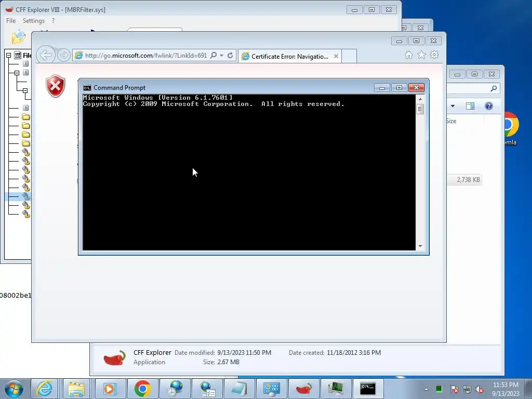Screen dimensions: 532x399
Task: Go back in Internet Explorer
Action: [x=46, y=55]
